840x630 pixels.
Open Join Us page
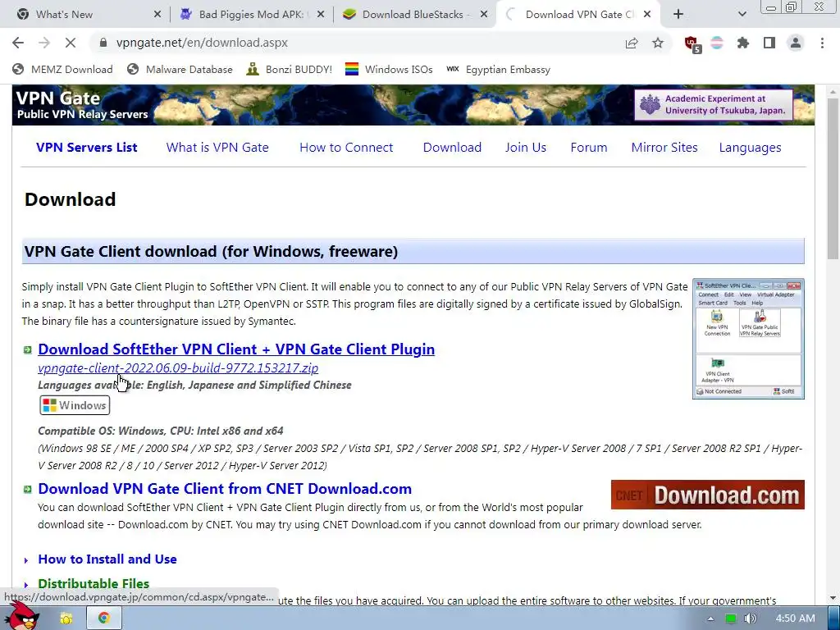pyautogui.click(x=526, y=148)
